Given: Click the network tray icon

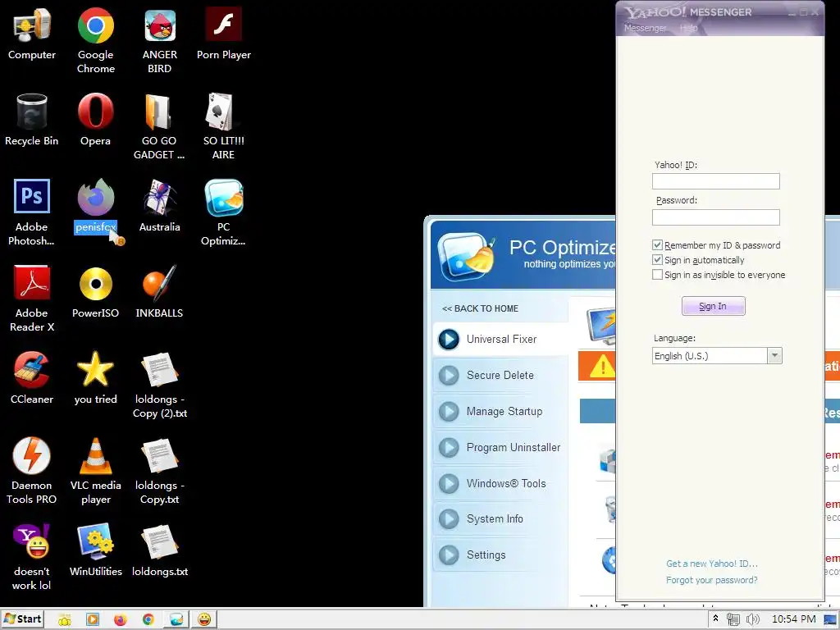Looking at the screenshot, I should click(x=733, y=619).
